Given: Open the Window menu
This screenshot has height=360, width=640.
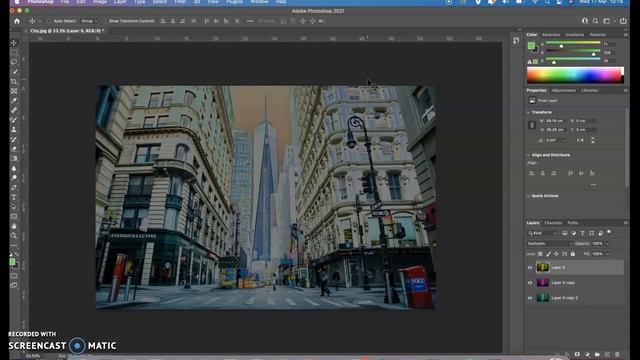Looking at the screenshot, I should coord(259,2).
